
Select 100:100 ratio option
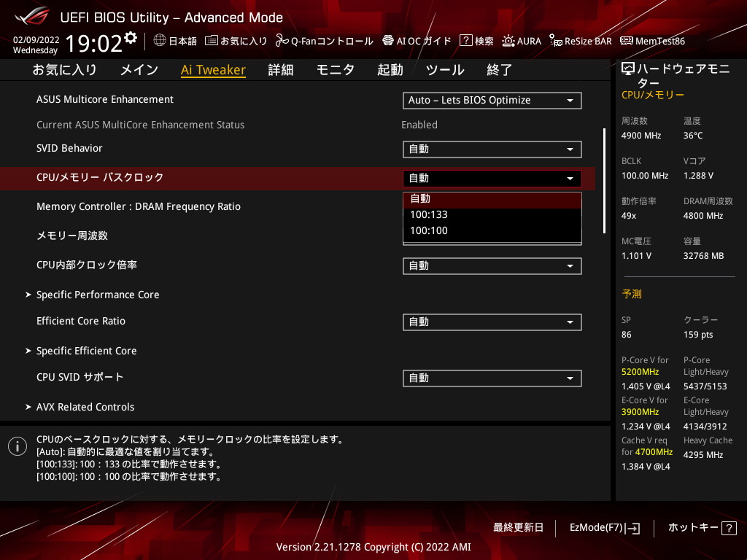pos(492,231)
